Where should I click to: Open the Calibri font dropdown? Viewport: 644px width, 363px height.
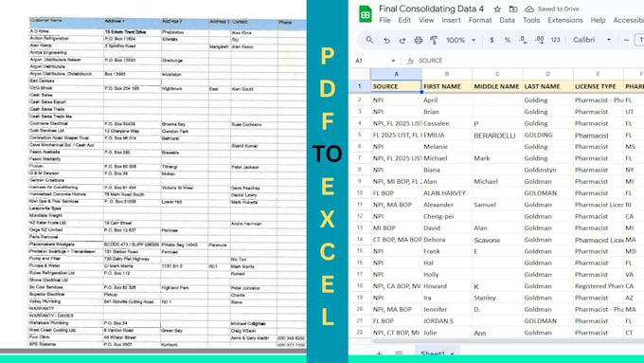pyautogui.click(x=592, y=40)
